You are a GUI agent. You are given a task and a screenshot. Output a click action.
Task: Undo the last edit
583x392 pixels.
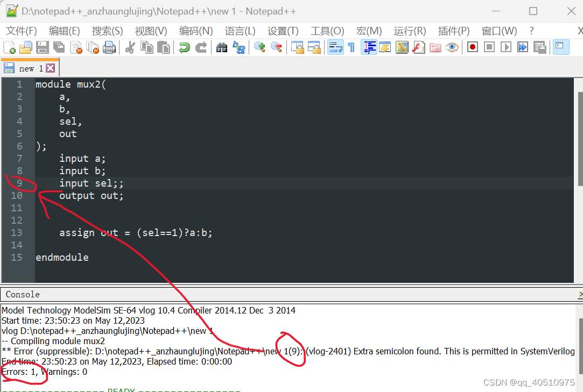184,47
